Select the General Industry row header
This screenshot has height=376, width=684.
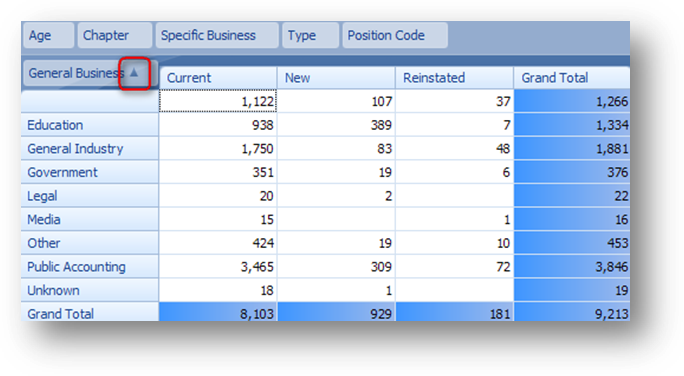click(90, 149)
